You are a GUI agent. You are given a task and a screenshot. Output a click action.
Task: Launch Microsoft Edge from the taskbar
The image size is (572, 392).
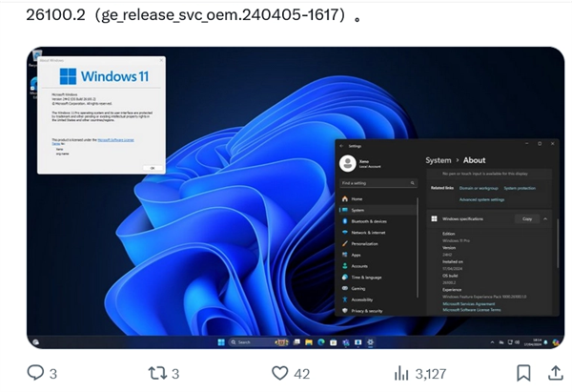[321, 342]
